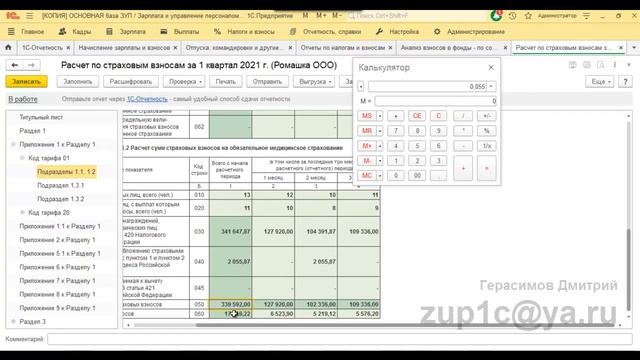Screen dimensions: 640x360
Task: Select Подраздел 1.3.1 in the tree
Action: tap(61, 185)
